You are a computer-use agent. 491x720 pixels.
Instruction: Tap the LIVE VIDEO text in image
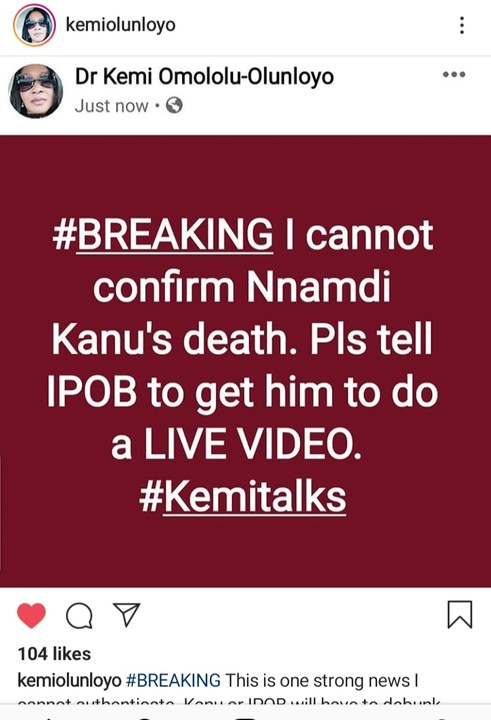pyautogui.click(x=252, y=444)
